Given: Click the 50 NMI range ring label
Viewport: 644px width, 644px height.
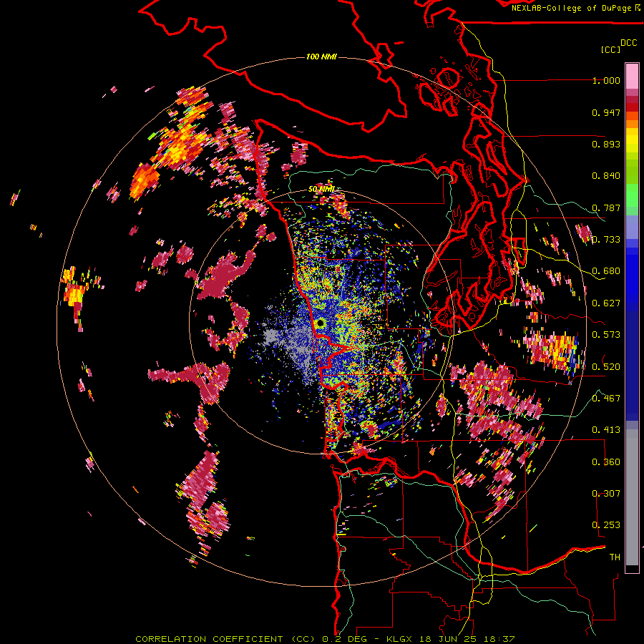Looking at the screenshot, I should [321, 190].
